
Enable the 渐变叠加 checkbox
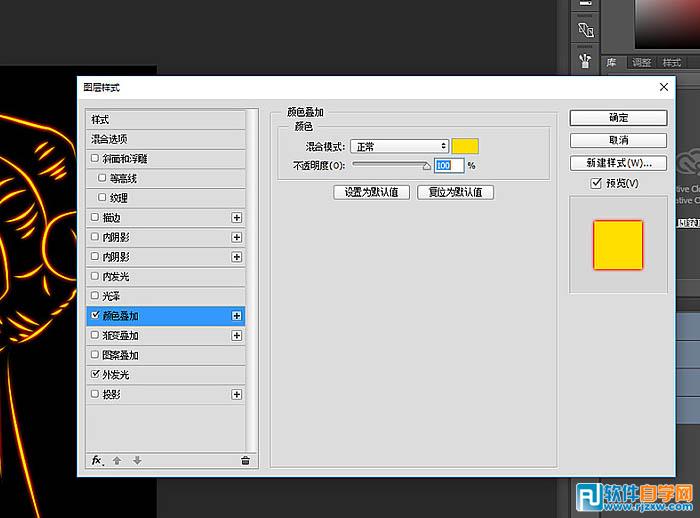tap(95, 335)
